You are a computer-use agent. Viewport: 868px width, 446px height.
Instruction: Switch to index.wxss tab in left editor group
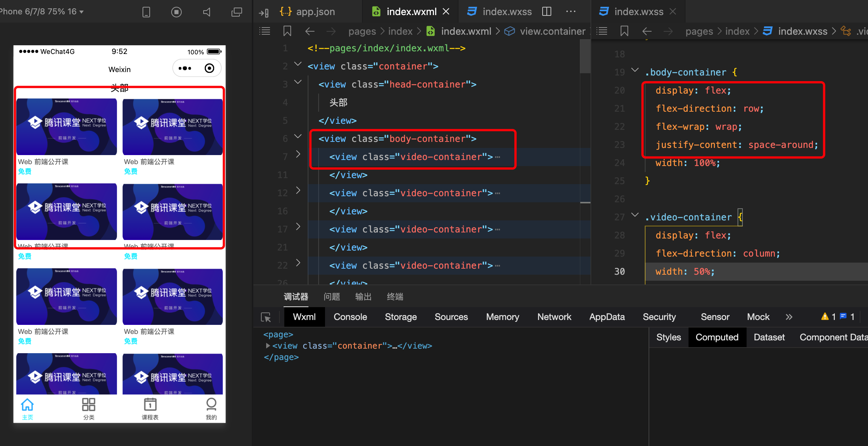tap(500, 12)
